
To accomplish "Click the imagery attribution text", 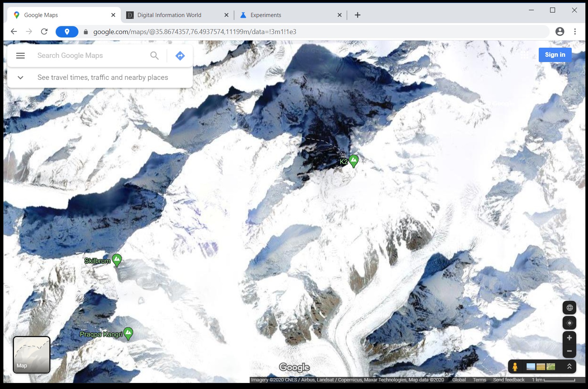I will tap(347, 380).
